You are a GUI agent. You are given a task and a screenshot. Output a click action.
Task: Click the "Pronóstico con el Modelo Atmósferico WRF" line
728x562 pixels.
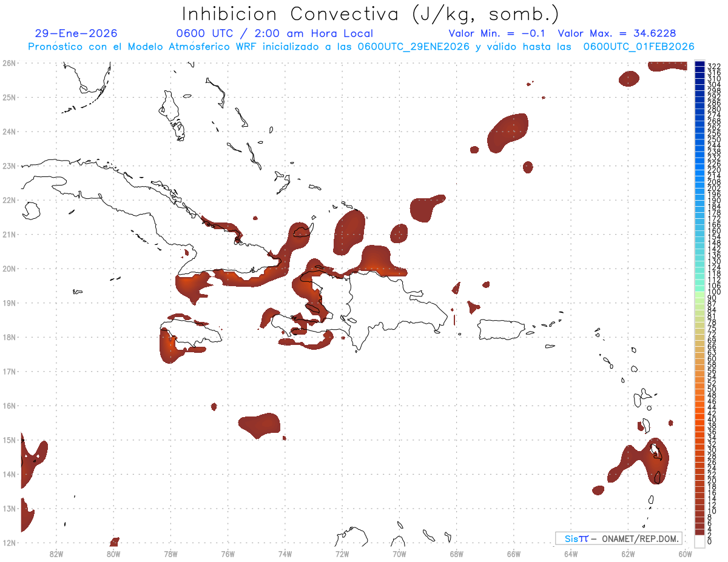[x=361, y=47]
